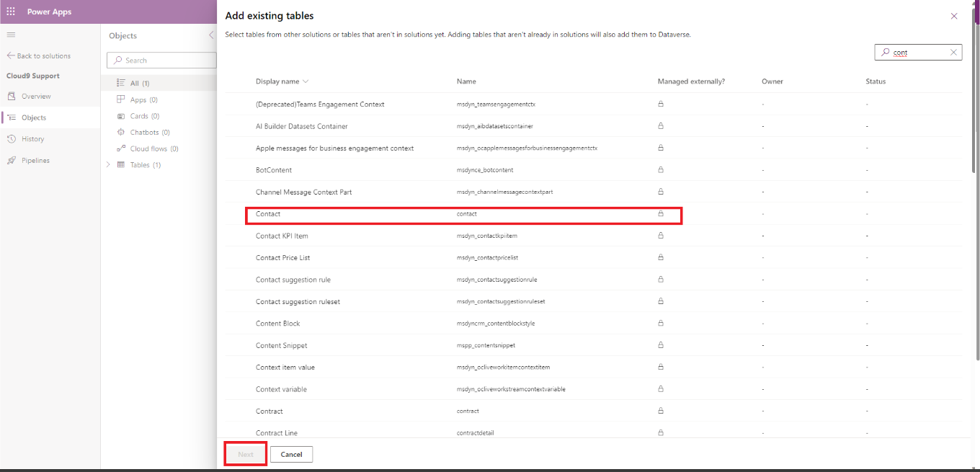Open the Overview page
This screenshot has height=472, width=980.
coord(36,96)
